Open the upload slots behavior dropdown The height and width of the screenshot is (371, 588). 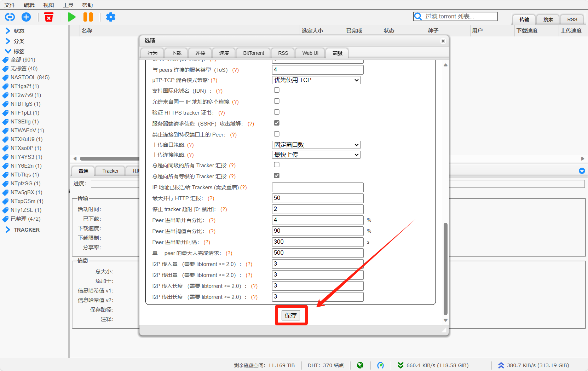316,145
